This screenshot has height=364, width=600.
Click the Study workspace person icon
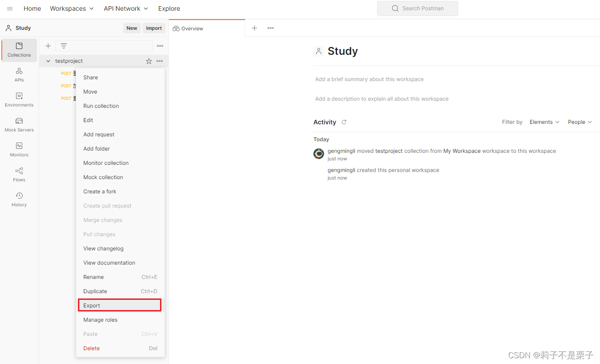318,51
